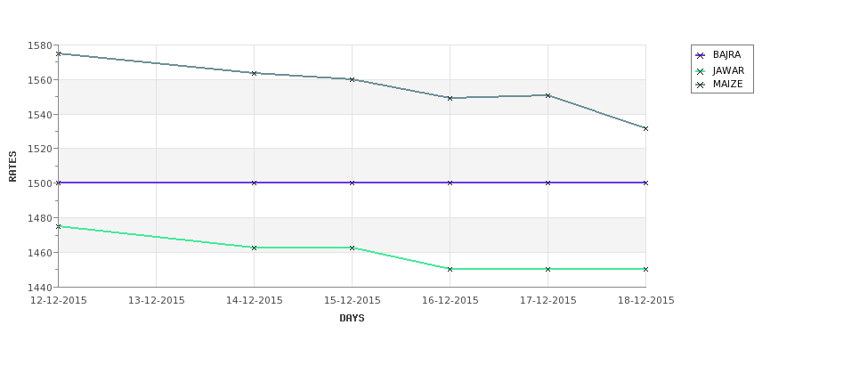Select the MAIZE data point on 18-12-2015
The image size is (868, 382).
pyautogui.click(x=645, y=128)
